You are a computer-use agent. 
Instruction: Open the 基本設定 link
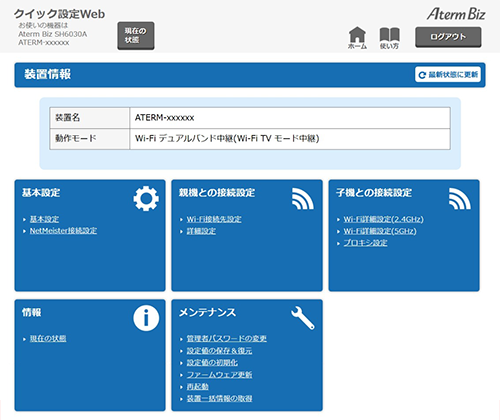(x=44, y=219)
